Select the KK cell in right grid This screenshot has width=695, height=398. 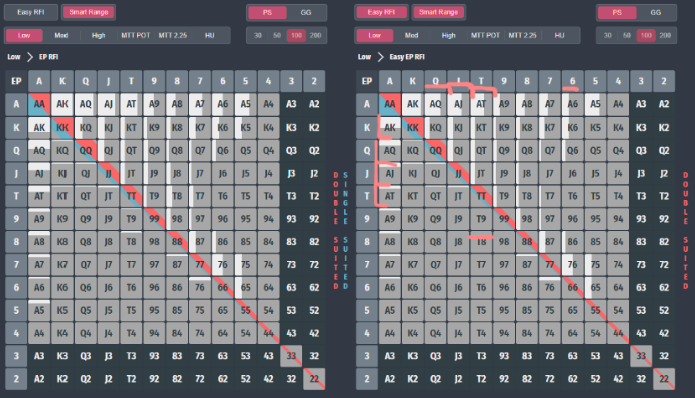coord(413,128)
